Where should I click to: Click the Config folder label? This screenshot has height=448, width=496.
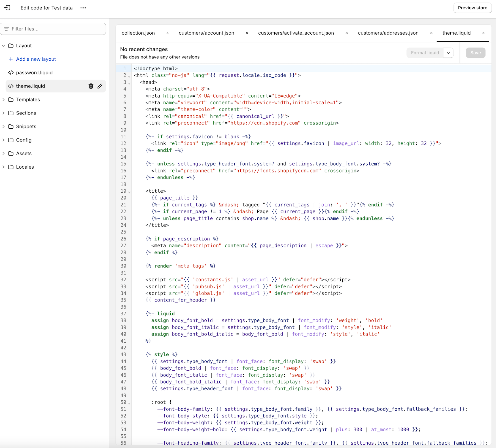coord(24,140)
